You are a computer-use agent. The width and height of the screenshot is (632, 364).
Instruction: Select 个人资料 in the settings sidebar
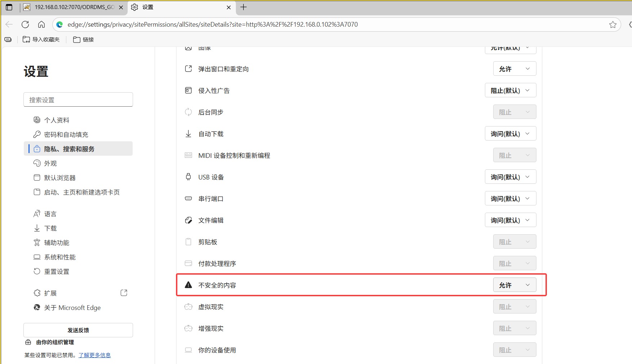(x=57, y=120)
